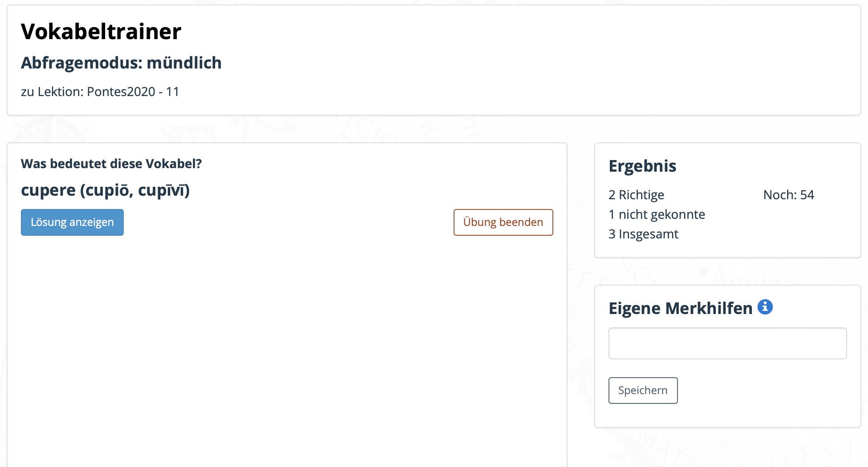Click the 3 Insgesamt total line

click(643, 234)
